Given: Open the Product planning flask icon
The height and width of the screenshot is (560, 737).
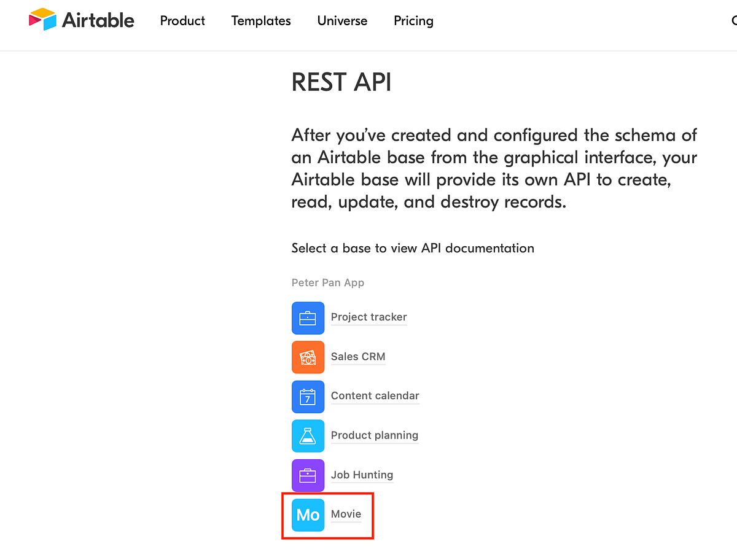Looking at the screenshot, I should (x=308, y=436).
